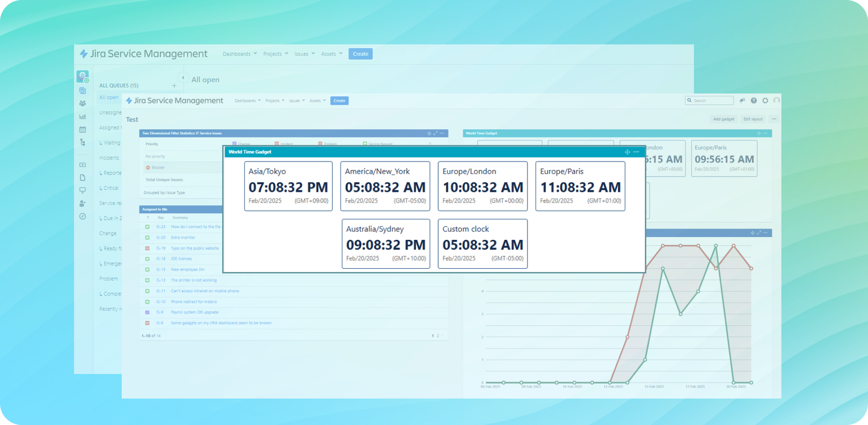Click the IS-19 issue type icon
Image resolution: width=868 pixels, height=425 pixels.
tap(147, 248)
